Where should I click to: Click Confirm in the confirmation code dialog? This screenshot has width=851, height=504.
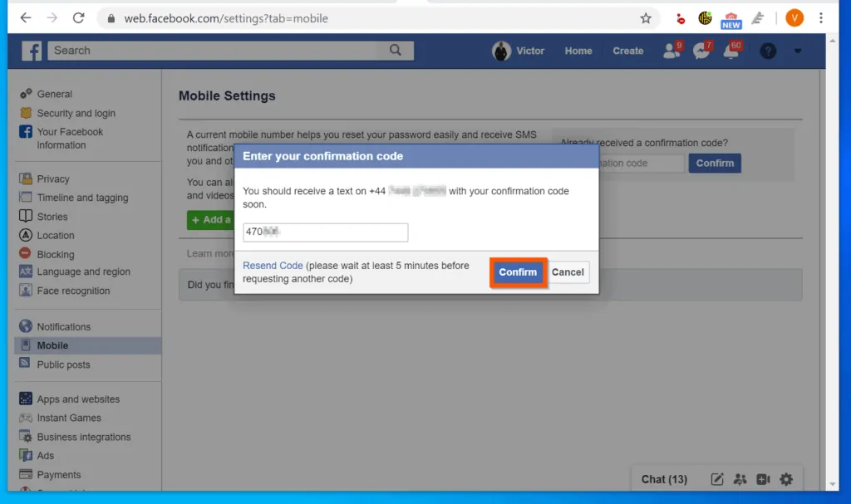(x=518, y=272)
